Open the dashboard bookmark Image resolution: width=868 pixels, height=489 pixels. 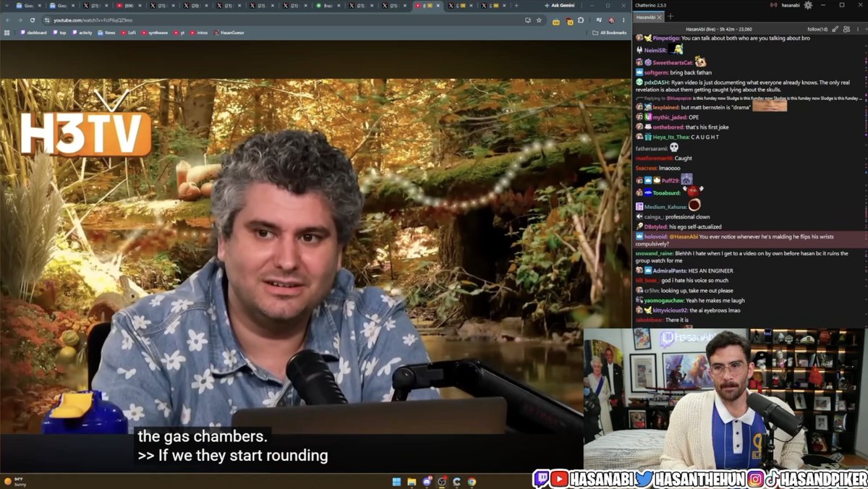[x=34, y=33]
